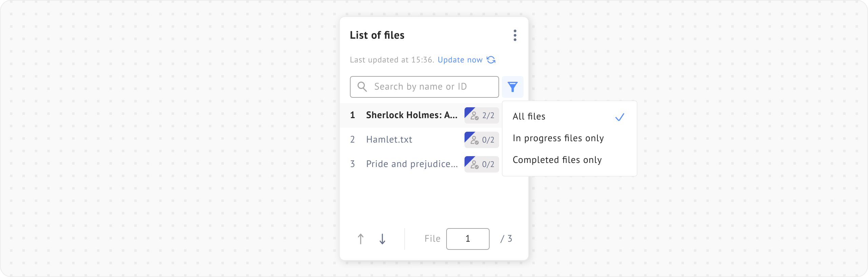This screenshot has width=868, height=277.
Task: Click the funnel filter icon
Action: point(512,87)
